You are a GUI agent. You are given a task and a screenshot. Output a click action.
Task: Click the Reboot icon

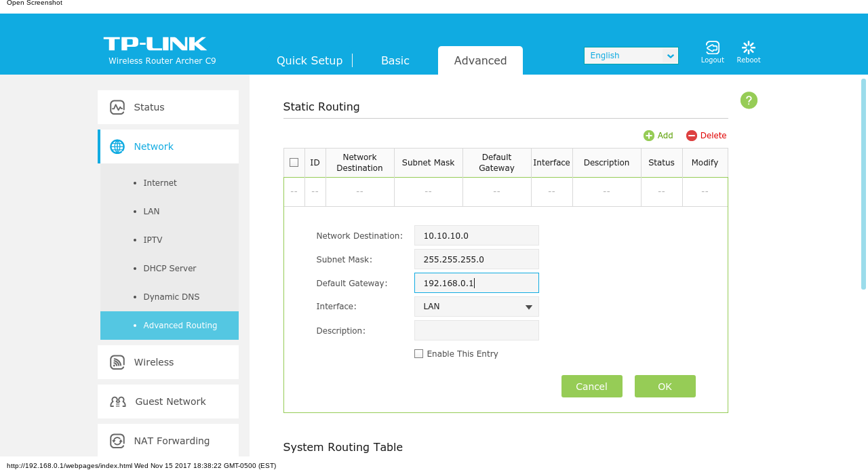[749, 47]
